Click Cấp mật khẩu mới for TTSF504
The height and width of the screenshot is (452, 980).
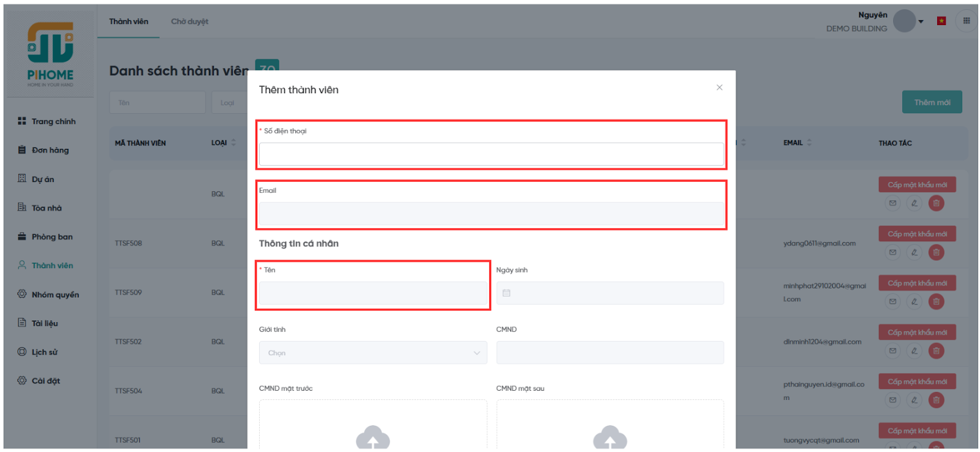pos(917,382)
